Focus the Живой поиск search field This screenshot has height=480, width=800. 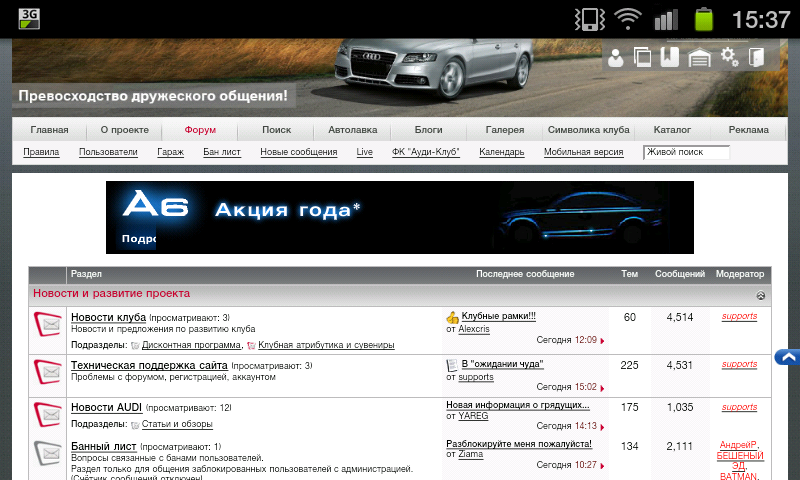686,152
